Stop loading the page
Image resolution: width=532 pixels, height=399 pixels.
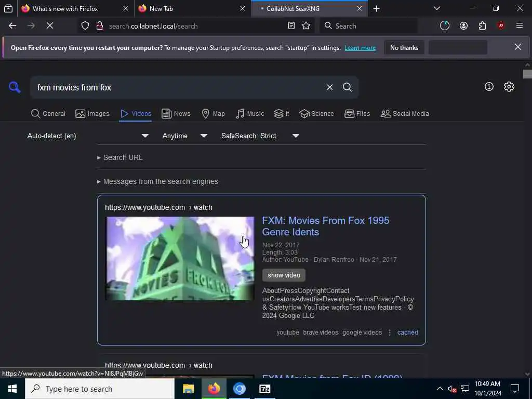coord(50,26)
